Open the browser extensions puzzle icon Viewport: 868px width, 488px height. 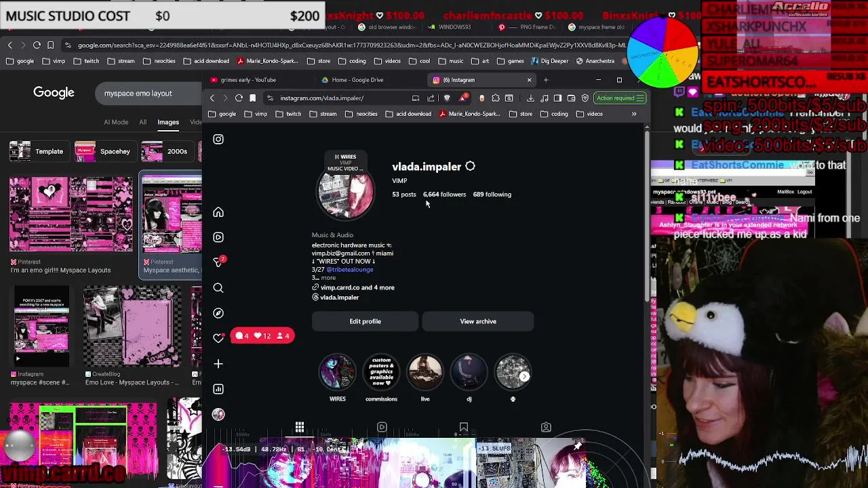coord(496,98)
